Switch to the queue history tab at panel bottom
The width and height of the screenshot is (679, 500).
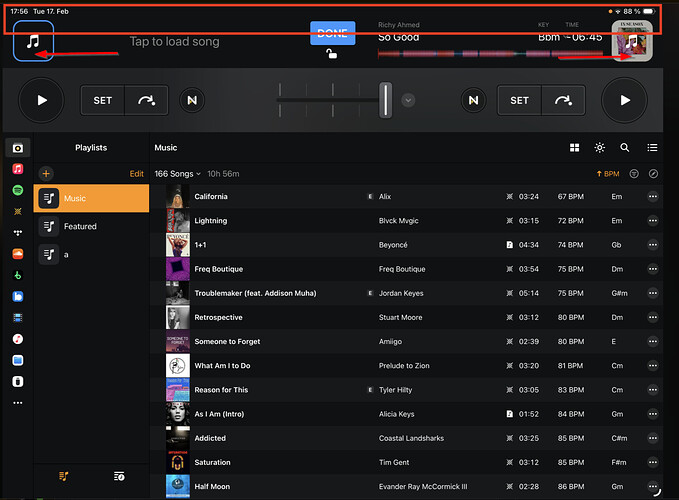pos(119,476)
